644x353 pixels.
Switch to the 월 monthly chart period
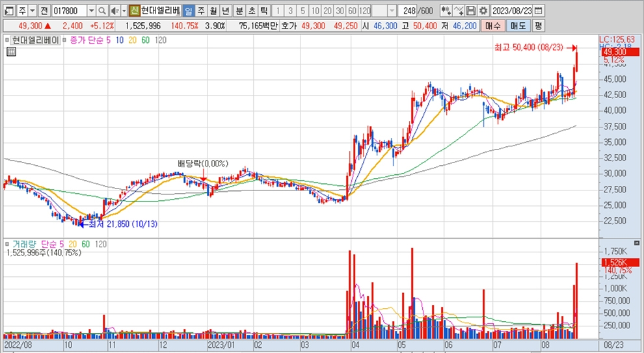213,11
